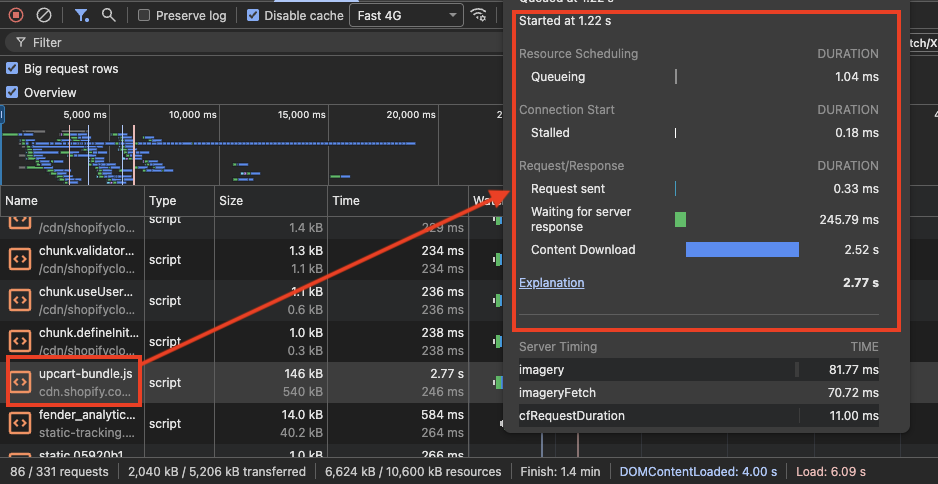Click script icon of upcart-bundle.js row
The width and height of the screenshot is (938, 484).
tap(20, 381)
